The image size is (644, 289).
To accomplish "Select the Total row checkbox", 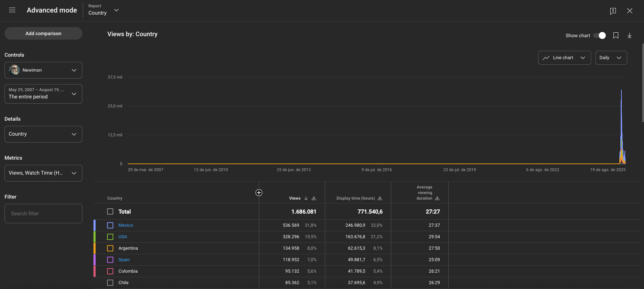I will (x=110, y=211).
